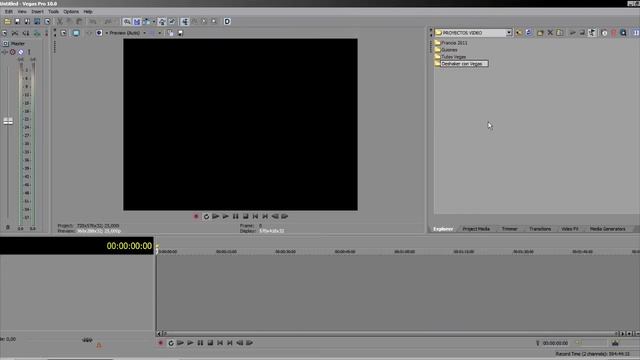
Task: Open the Video Output FX icon
Action: [x=89, y=33]
